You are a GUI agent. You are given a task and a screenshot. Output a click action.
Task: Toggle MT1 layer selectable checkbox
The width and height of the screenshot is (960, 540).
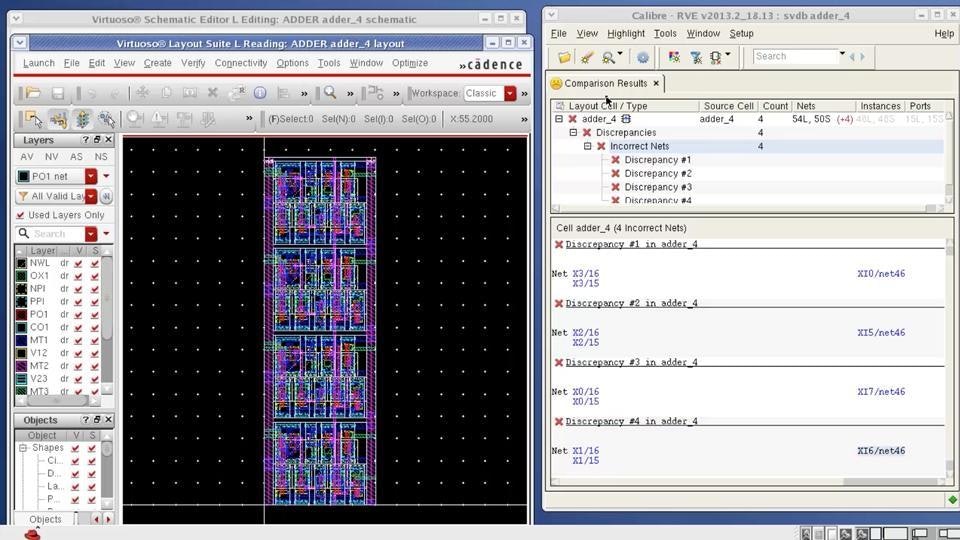[x=95, y=340]
